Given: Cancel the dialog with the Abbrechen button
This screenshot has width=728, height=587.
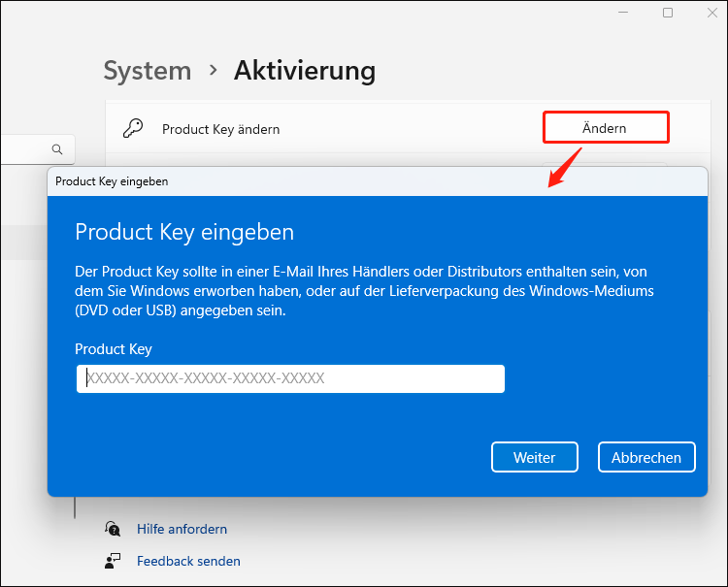Looking at the screenshot, I should point(646,457).
